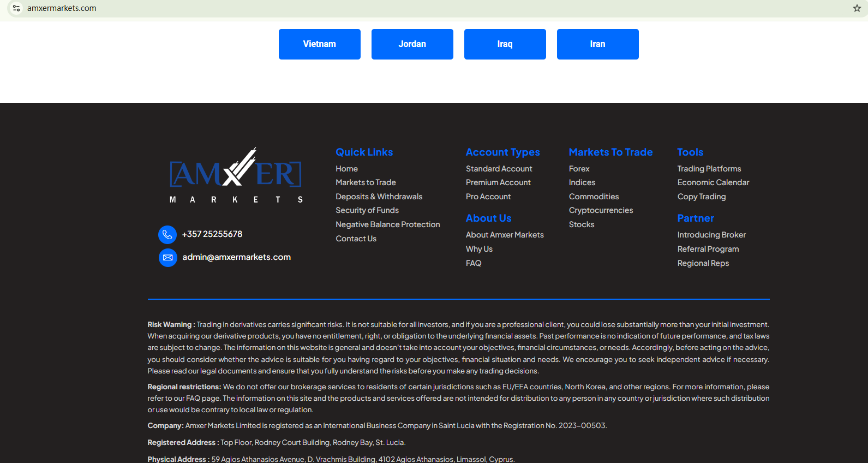Email admin@amxermarkets.com
Image resolution: width=868 pixels, height=463 pixels.
point(237,257)
